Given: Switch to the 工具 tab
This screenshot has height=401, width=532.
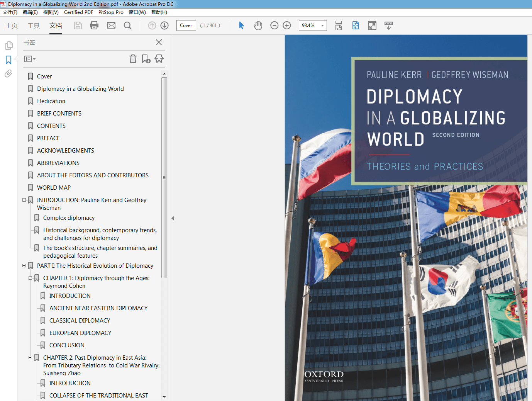Looking at the screenshot, I should 34,25.
